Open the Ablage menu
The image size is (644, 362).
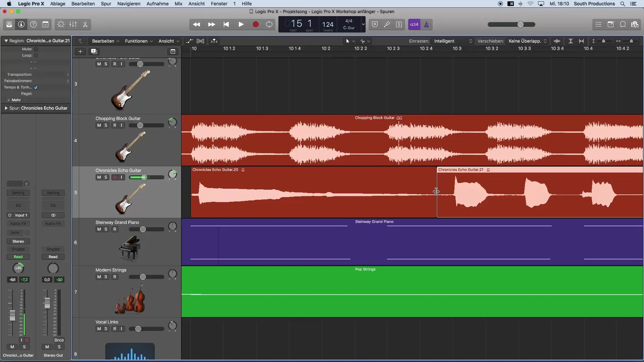click(x=58, y=4)
